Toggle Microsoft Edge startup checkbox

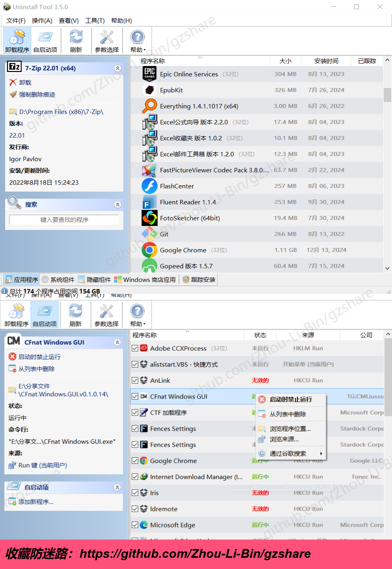pos(135,525)
